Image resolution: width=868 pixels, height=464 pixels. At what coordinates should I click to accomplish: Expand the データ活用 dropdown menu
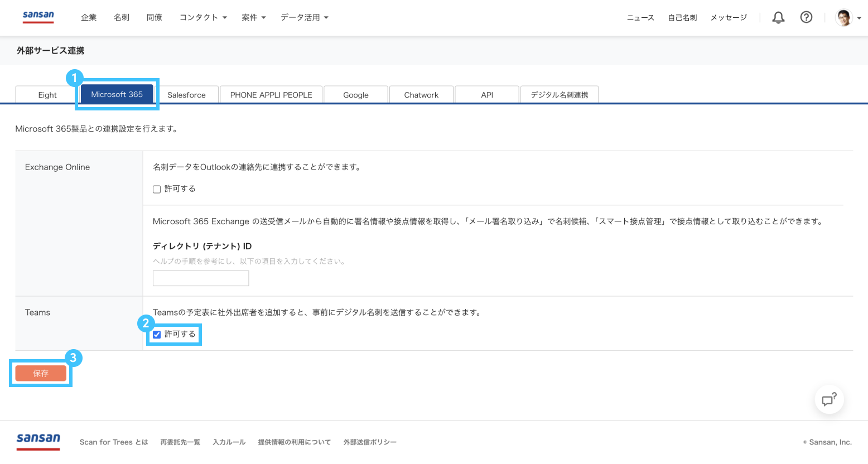click(x=305, y=17)
